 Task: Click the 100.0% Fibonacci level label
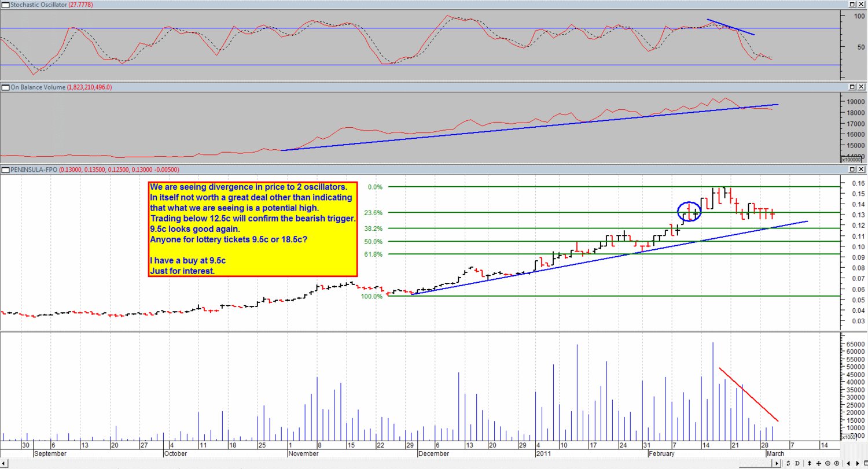[x=373, y=296]
